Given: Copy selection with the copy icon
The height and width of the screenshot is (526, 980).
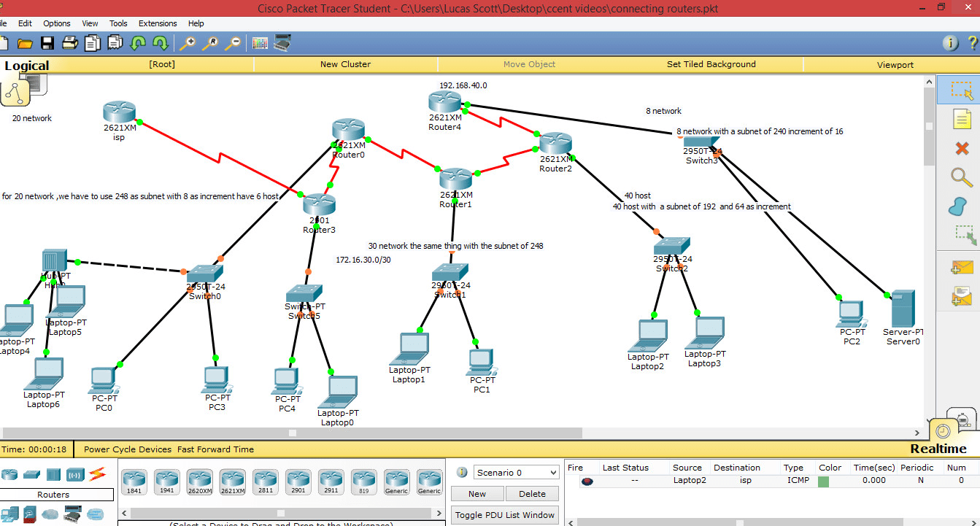Looking at the screenshot, I should pyautogui.click(x=92, y=43).
